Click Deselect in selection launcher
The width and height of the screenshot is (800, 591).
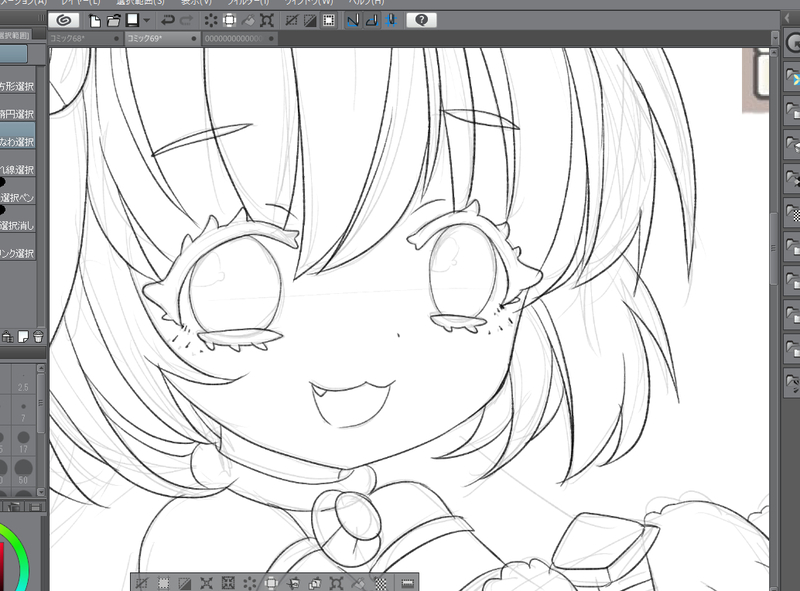[142, 583]
